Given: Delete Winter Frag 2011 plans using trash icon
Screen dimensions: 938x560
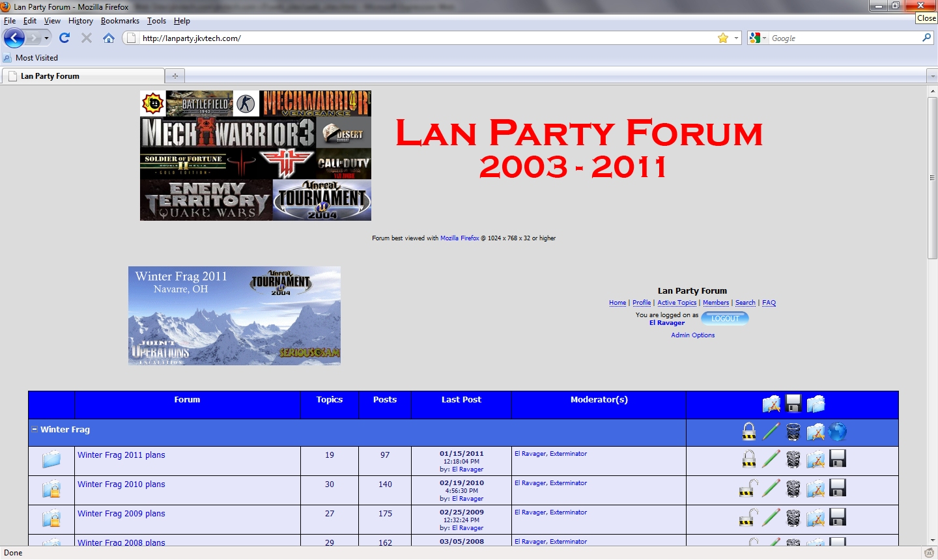Looking at the screenshot, I should (x=793, y=459).
